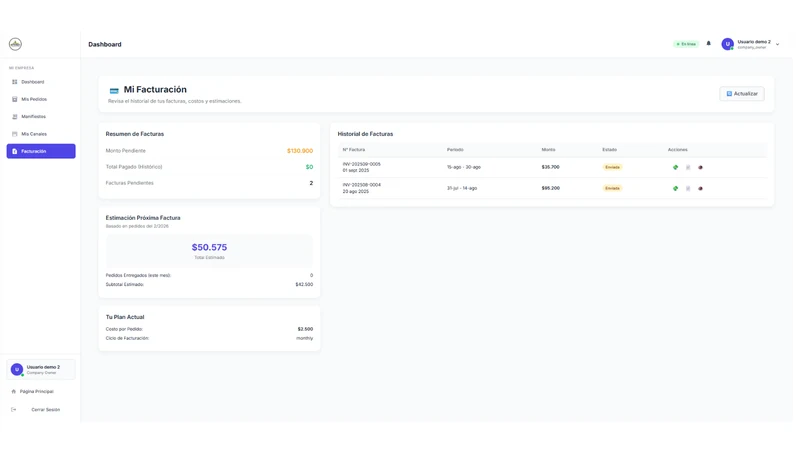Click the N° Factura column header

(x=354, y=149)
